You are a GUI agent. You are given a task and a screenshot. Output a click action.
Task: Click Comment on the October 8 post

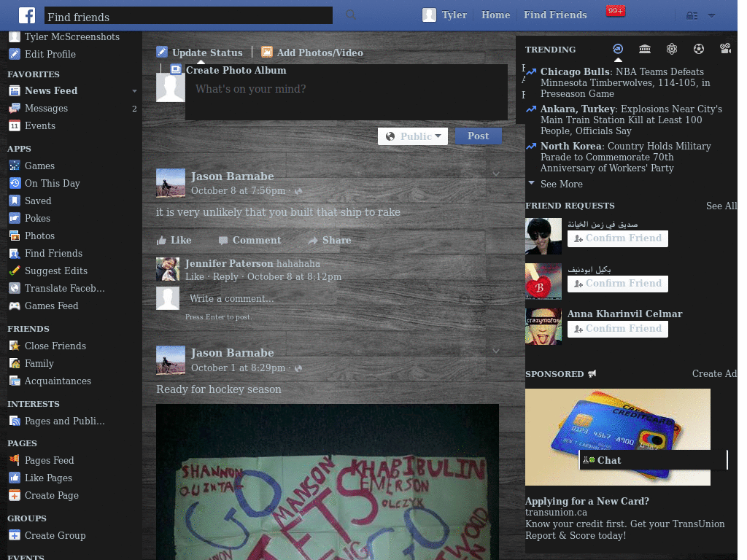click(x=249, y=241)
